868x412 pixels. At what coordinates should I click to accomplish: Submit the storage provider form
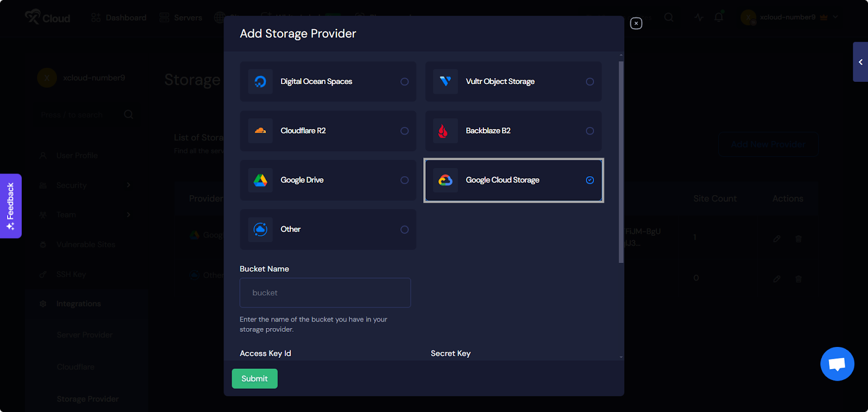(254, 378)
